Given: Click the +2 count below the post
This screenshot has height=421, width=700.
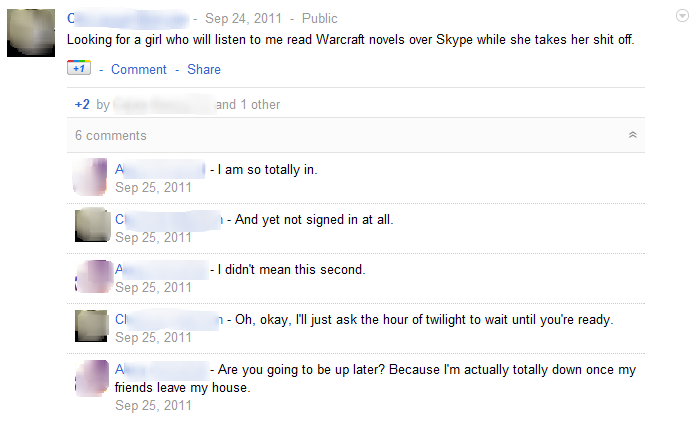Looking at the screenshot, I should (82, 104).
